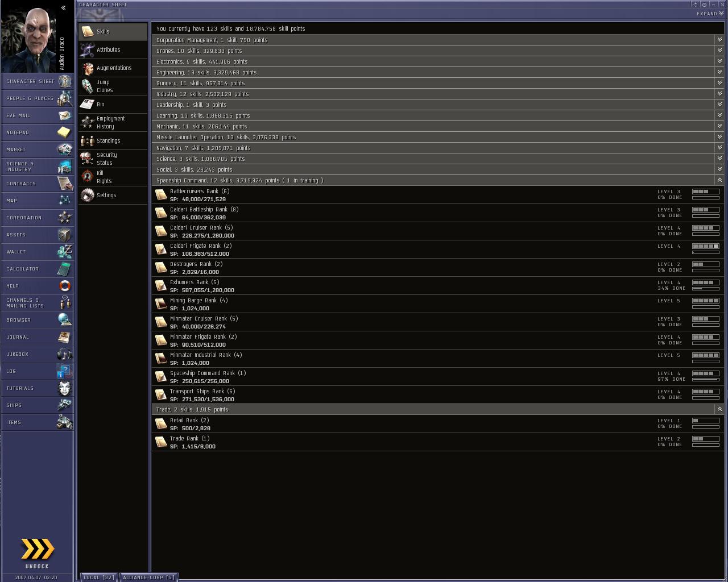
Task: Open Science & Industry icon
Action: (x=65, y=167)
